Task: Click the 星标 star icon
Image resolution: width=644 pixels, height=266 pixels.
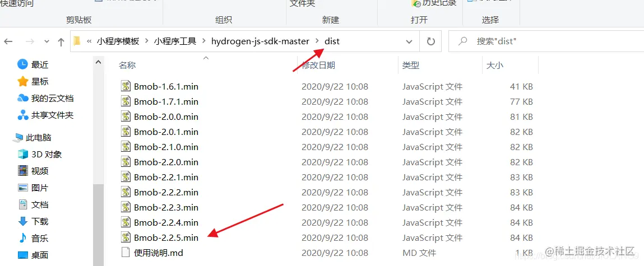Action: click(22, 81)
